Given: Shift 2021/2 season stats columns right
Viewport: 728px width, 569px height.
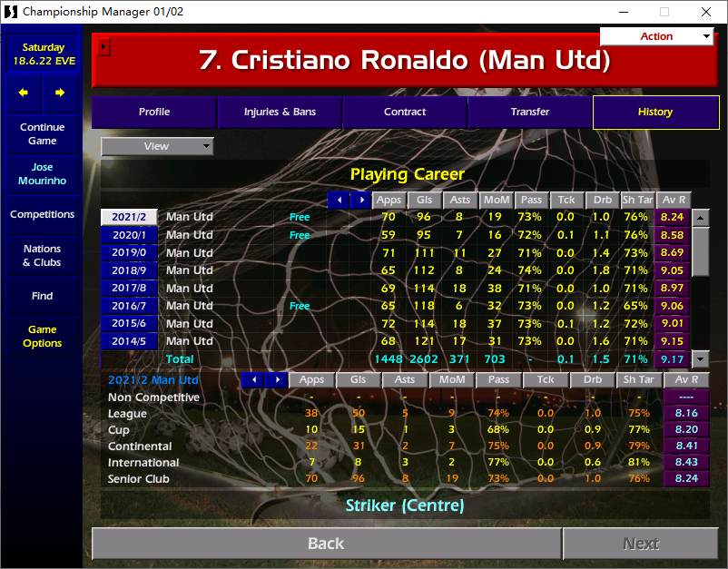Looking at the screenshot, I should (x=277, y=379).
